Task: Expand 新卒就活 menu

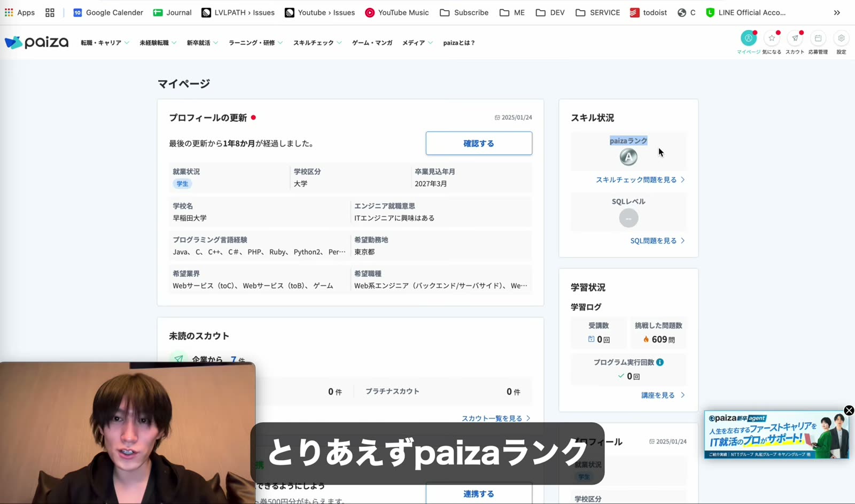Action: click(x=202, y=43)
